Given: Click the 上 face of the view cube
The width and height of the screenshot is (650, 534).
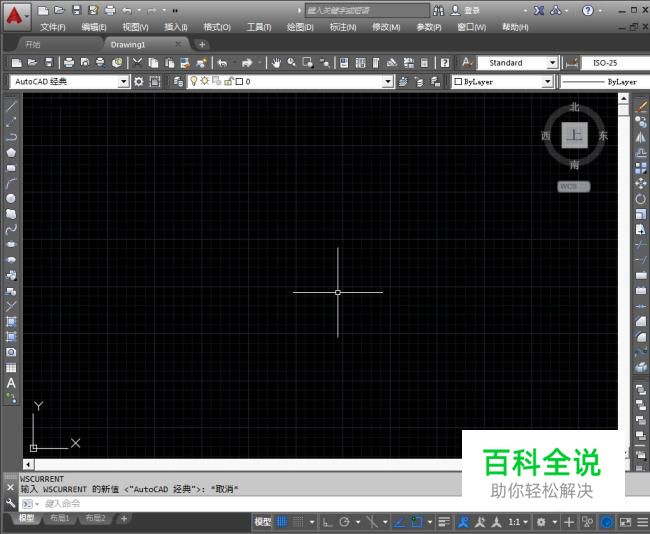Looking at the screenshot, I should pos(575,135).
